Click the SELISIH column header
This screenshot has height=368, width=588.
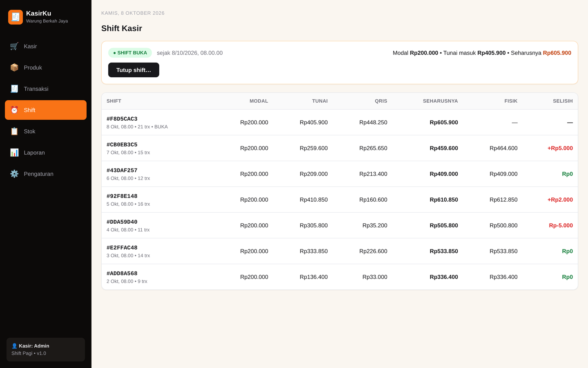[x=563, y=101]
